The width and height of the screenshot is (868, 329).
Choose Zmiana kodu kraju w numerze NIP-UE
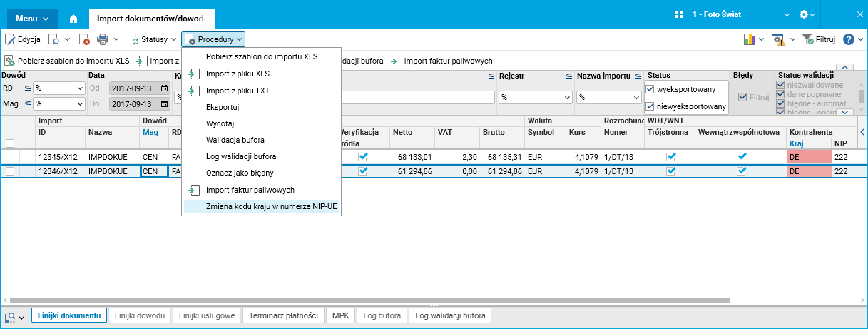tap(262, 206)
